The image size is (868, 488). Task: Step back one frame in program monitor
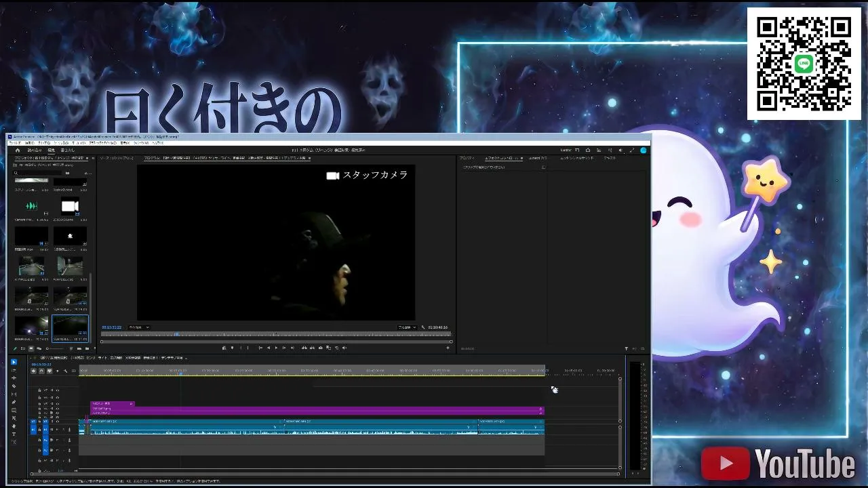pos(269,348)
